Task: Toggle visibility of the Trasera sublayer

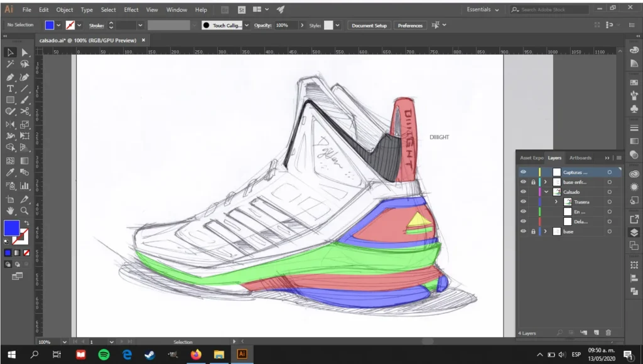Action: coord(523,202)
